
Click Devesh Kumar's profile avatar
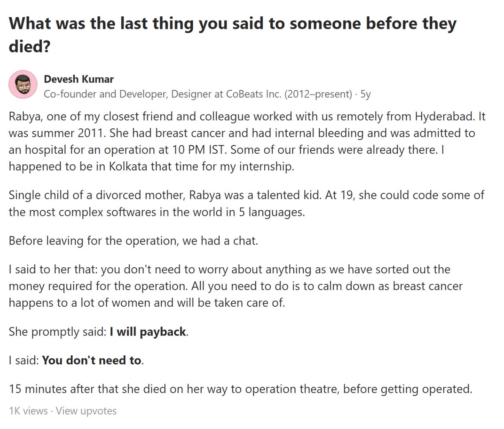(23, 84)
